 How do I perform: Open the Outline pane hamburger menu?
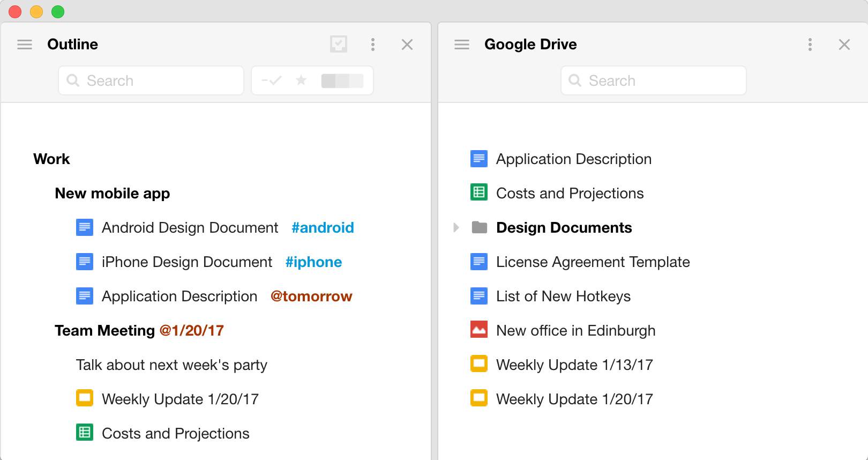click(x=25, y=44)
